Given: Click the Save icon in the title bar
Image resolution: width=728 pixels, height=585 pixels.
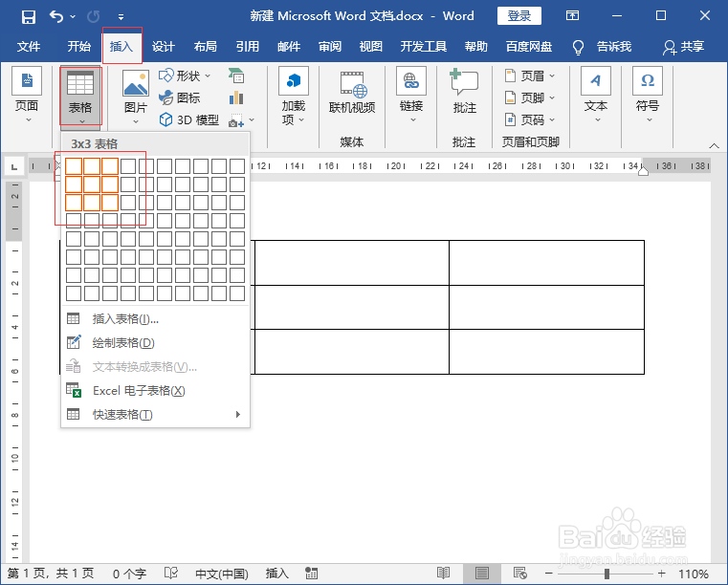Looking at the screenshot, I should [29, 17].
